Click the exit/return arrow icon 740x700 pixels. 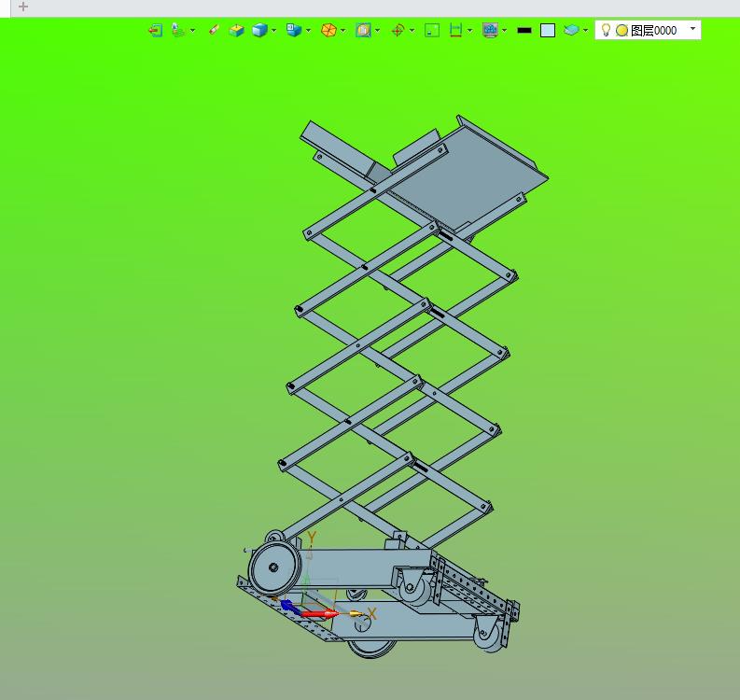155,30
